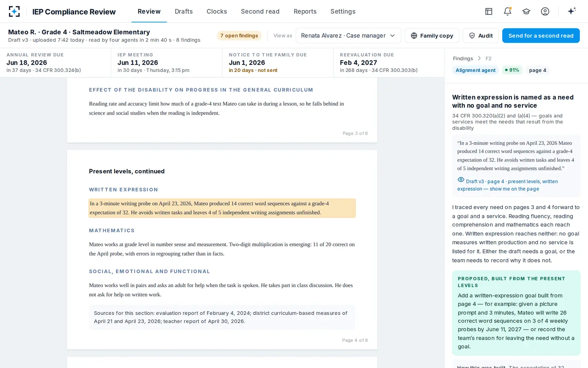Select the Second read tab

pos(260,11)
